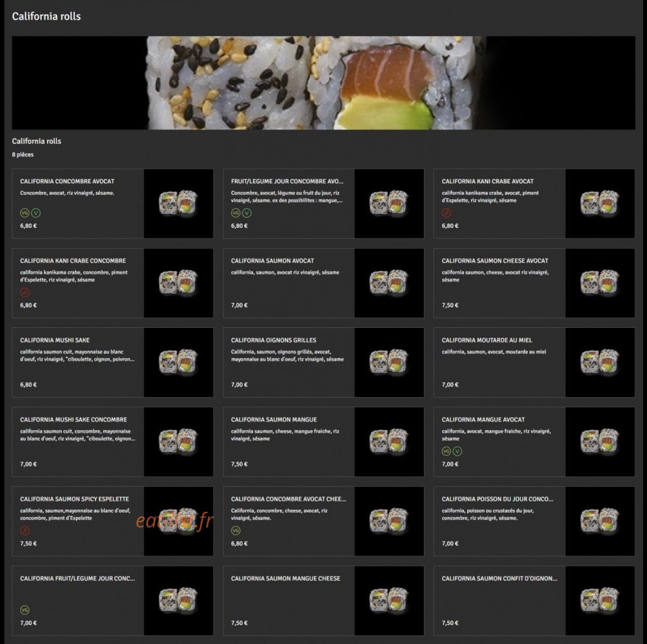
Task: Open the California Kani Crabe Avocat thumbnail
Action: (600, 203)
